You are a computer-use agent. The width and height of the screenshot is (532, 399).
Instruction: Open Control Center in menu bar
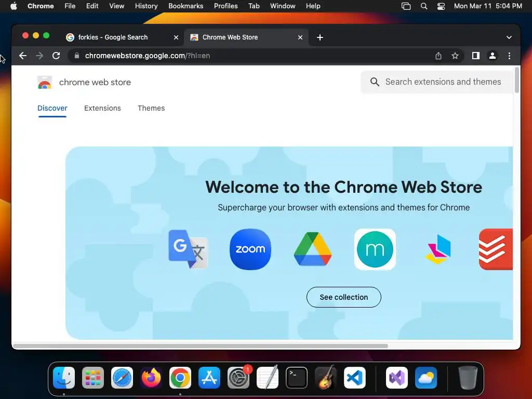pyautogui.click(x=441, y=6)
